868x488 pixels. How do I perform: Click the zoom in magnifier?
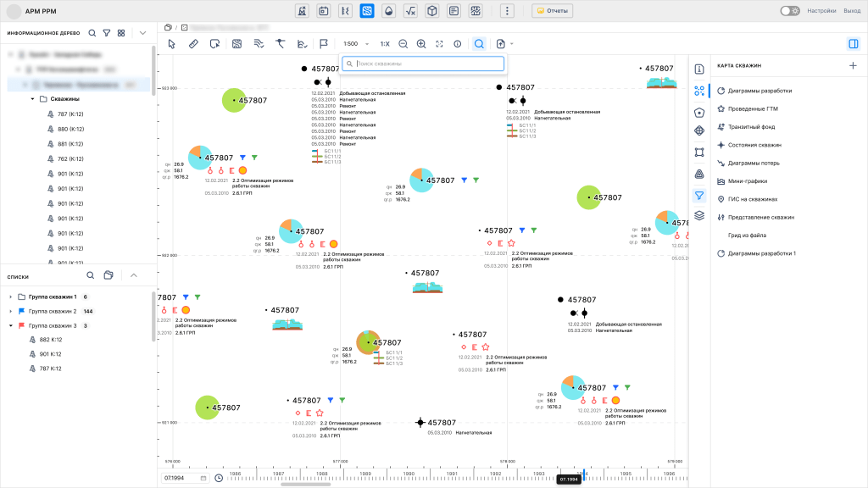[421, 43]
